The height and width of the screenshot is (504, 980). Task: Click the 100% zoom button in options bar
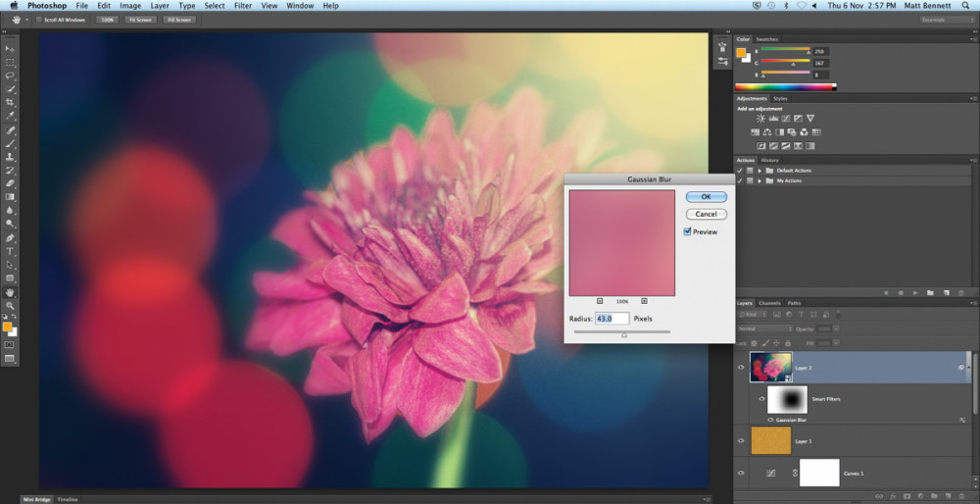coord(107,20)
